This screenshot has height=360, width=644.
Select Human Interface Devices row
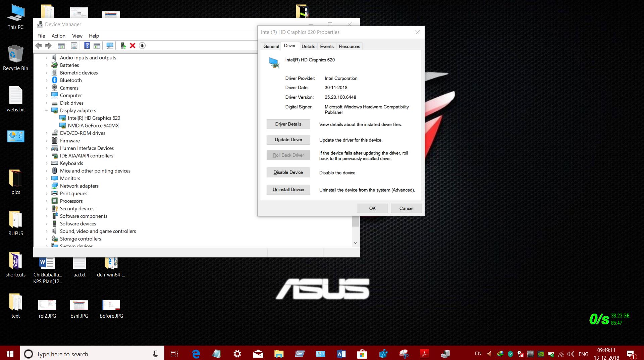point(83,148)
